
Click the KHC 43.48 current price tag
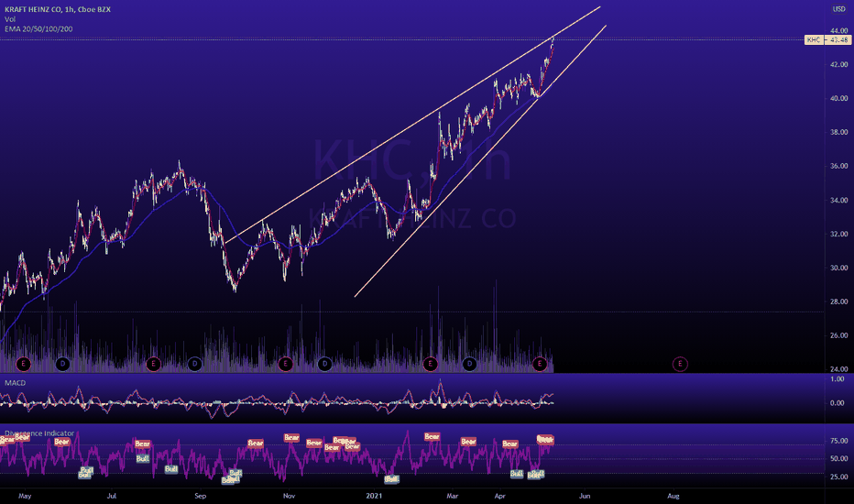pyautogui.click(x=827, y=39)
